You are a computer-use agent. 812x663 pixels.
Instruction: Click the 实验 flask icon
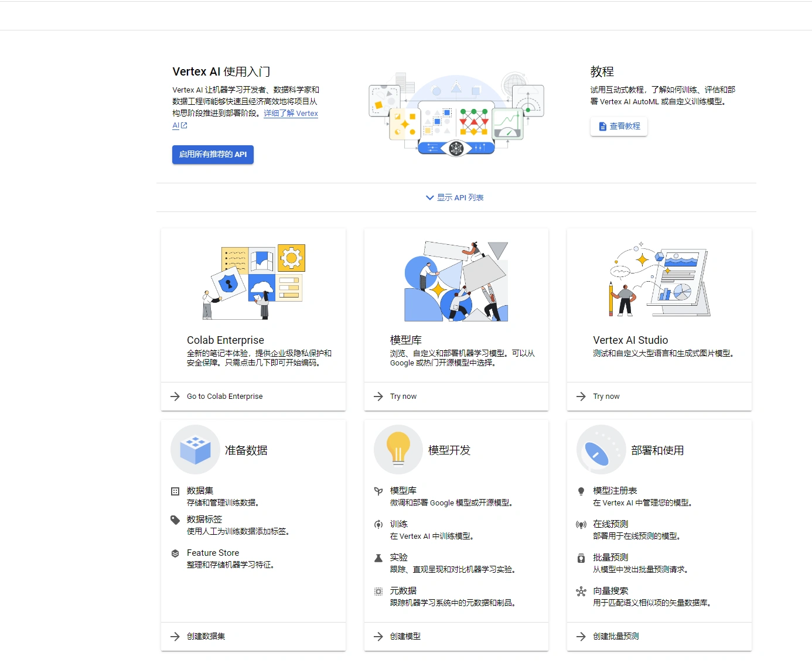(x=378, y=558)
